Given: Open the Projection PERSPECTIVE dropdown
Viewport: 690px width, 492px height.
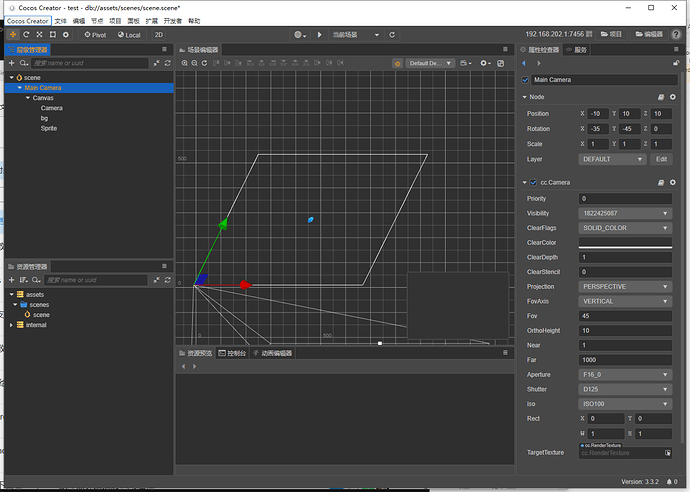Looking at the screenshot, I should [x=625, y=286].
